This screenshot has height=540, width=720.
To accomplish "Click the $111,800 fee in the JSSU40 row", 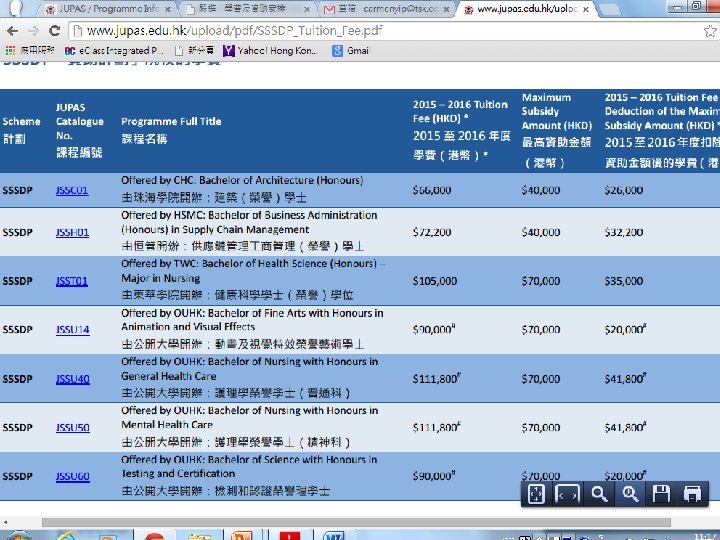I will click(436, 378).
